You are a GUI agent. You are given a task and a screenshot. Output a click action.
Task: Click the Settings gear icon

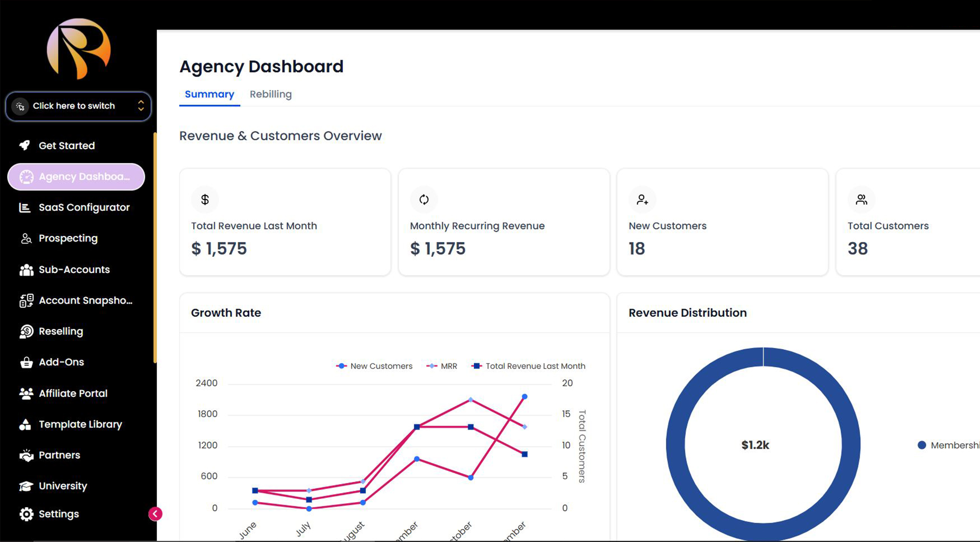pyautogui.click(x=26, y=514)
